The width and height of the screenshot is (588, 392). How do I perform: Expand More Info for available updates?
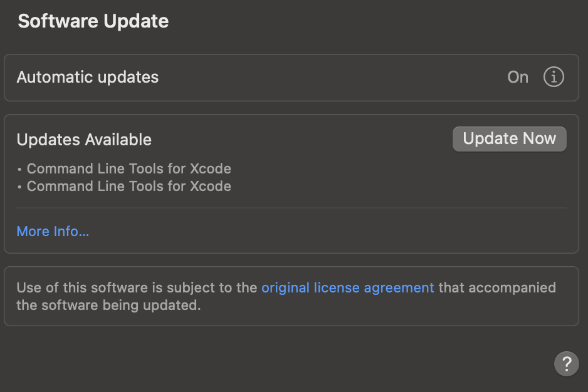click(53, 231)
